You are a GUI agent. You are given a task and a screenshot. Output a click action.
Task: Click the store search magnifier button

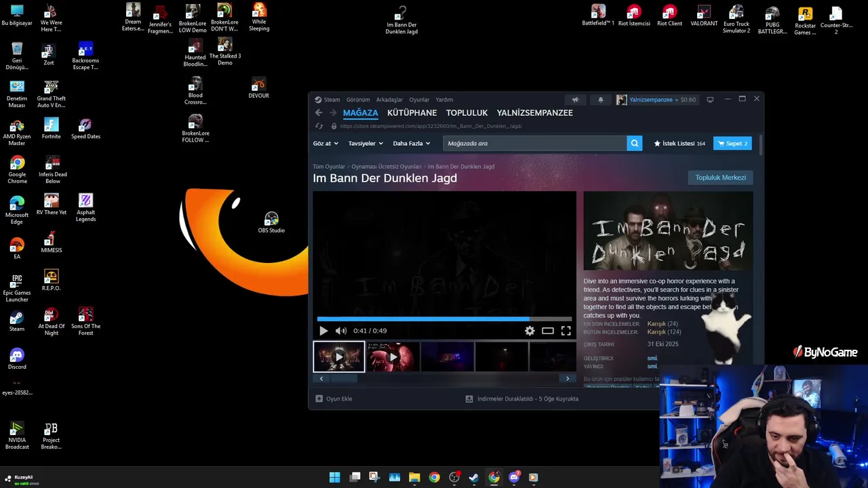[634, 143]
